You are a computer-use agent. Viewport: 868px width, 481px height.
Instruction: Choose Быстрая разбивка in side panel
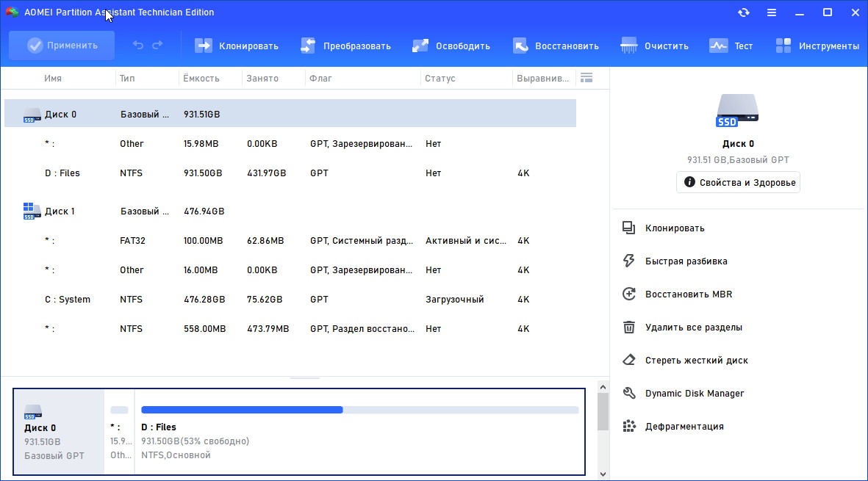(x=686, y=261)
